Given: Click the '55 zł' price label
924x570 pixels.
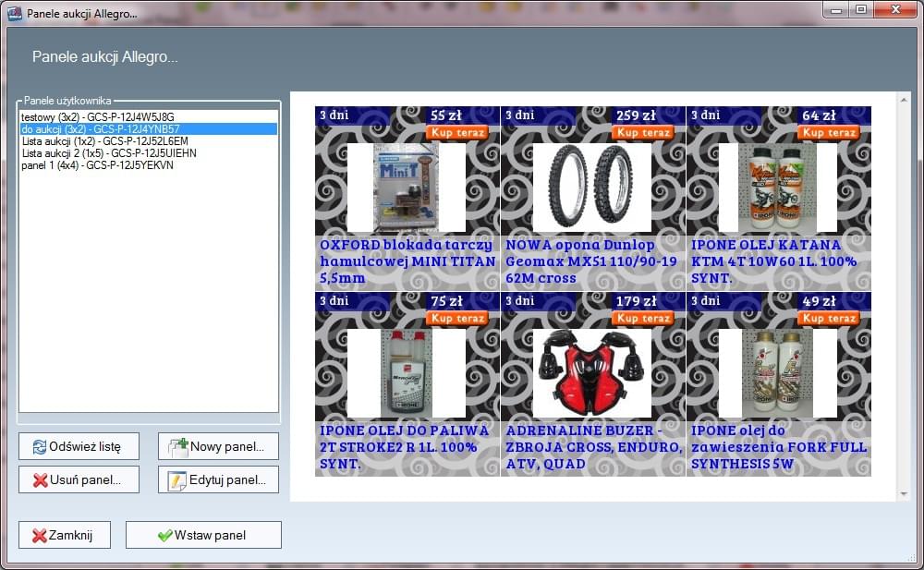Looking at the screenshot, I should (446, 115).
